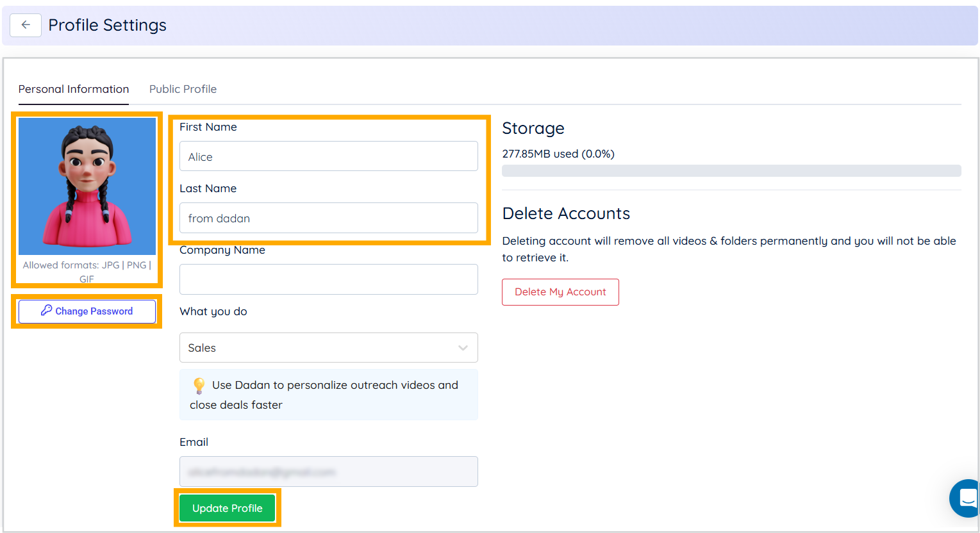The height and width of the screenshot is (533, 980).
Task: Click the empty Company Name field
Action: [x=328, y=279]
